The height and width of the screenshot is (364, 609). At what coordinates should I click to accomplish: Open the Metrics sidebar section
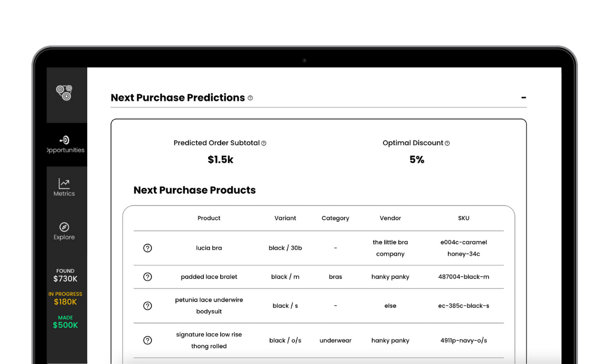(64, 187)
